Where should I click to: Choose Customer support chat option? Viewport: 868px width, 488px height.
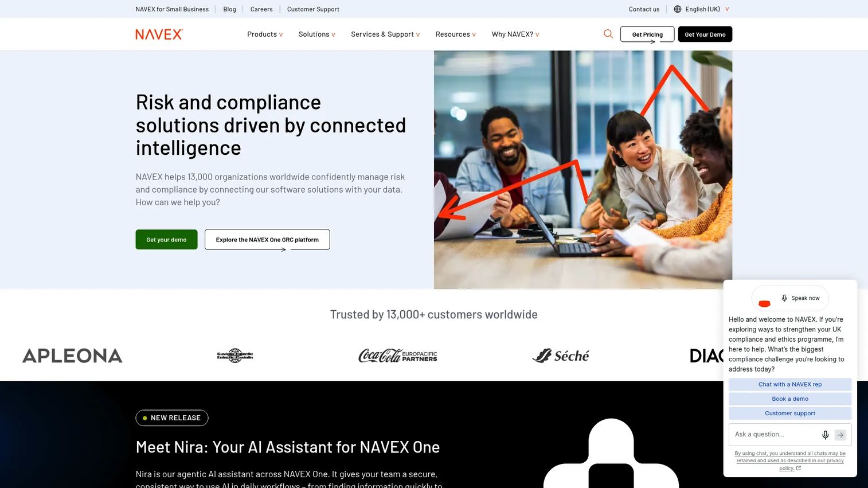click(790, 413)
